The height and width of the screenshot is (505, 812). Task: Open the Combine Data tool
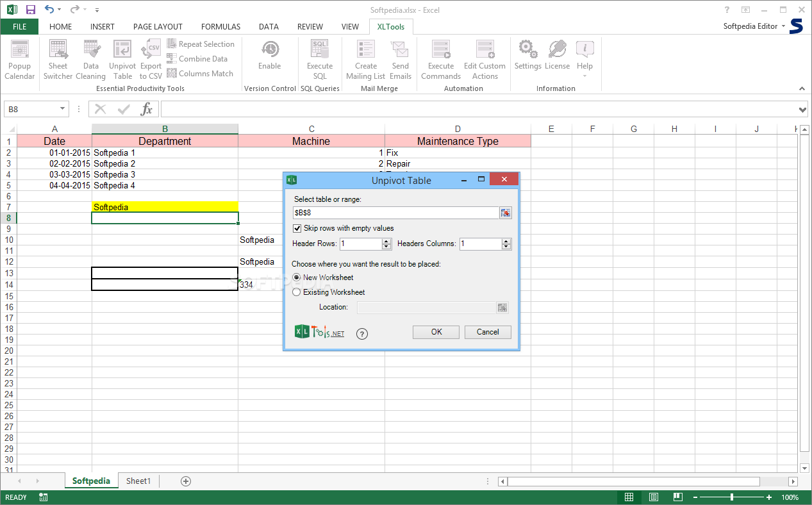(197, 59)
